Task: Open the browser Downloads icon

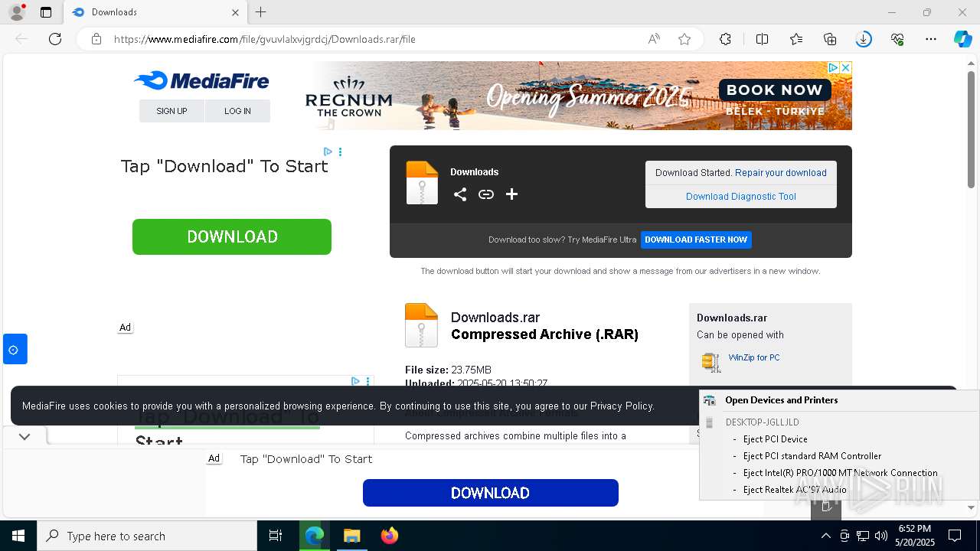Action: tap(864, 39)
